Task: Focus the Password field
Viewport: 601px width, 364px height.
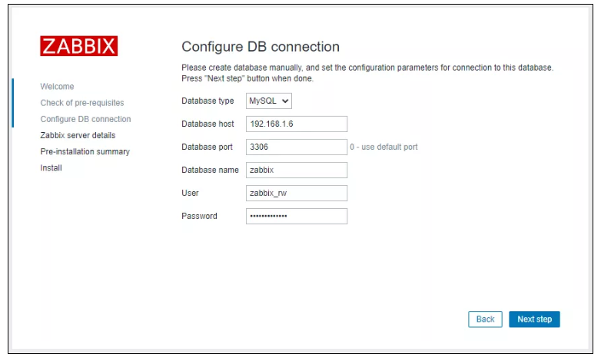Action: (x=297, y=216)
